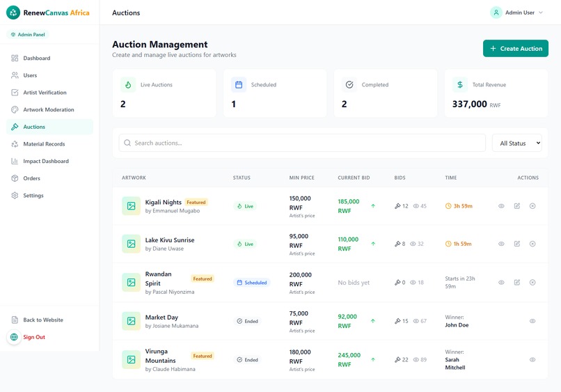
Task: Focus the Search auctions input field
Action: coord(302,143)
